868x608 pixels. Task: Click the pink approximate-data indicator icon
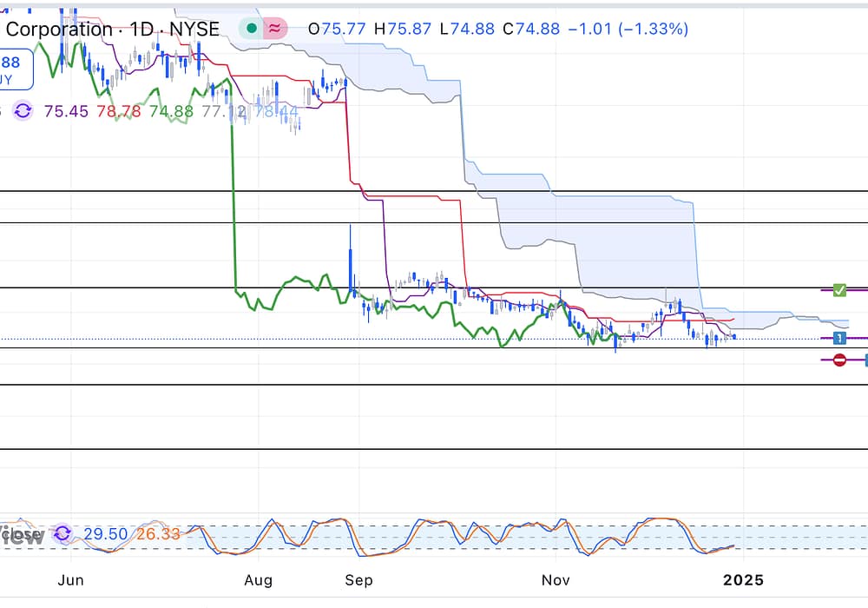point(275,29)
